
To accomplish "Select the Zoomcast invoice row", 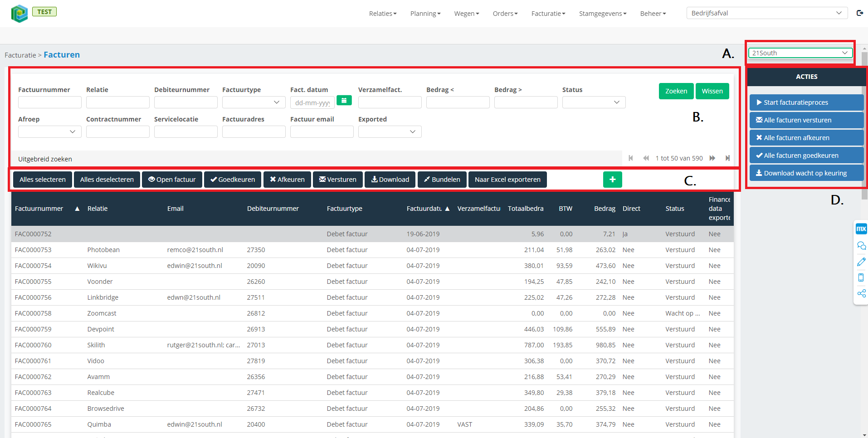I will coord(372,313).
